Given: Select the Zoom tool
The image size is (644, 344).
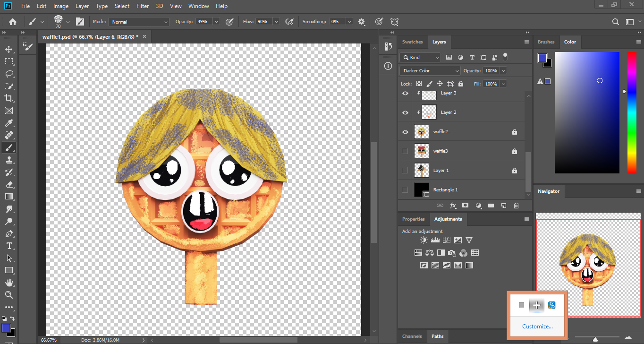Looking at the screenshot, I should point(9,295).
